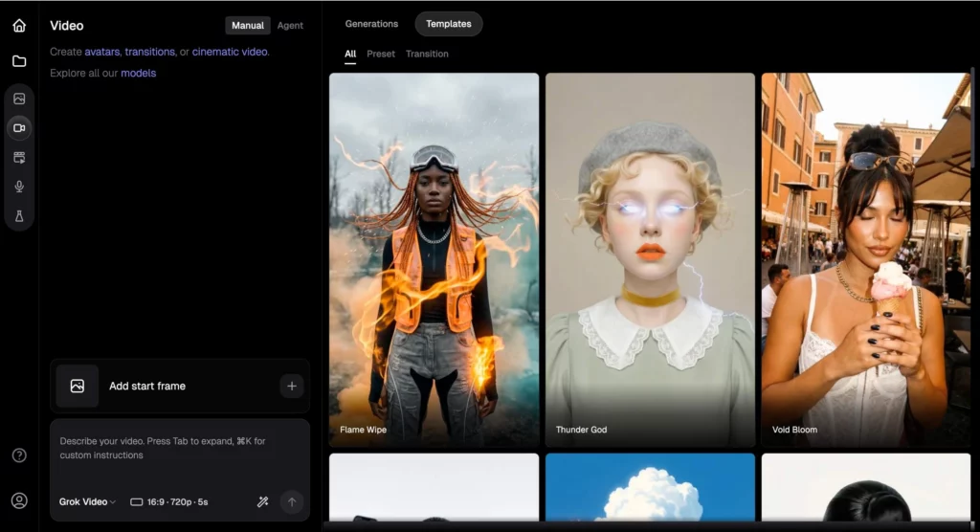Follow the "cinematic video" link
This screenshot has height=532, width=980.
tap(230, 52)
